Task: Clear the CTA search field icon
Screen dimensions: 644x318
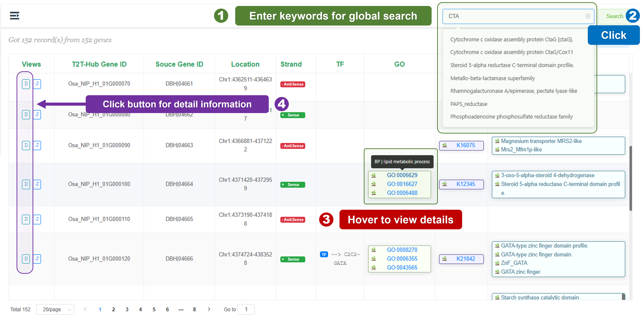Action: click(588, 16)
